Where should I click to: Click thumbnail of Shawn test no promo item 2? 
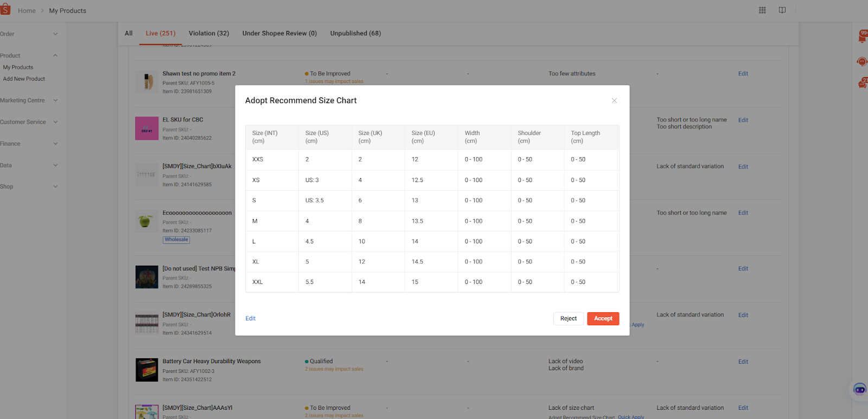(x=146, y=82)
